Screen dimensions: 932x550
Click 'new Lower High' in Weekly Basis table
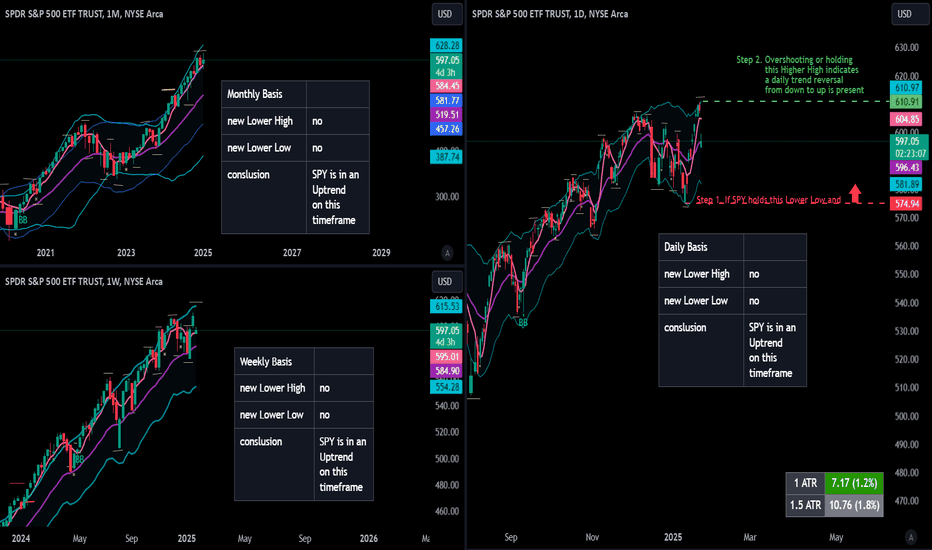click(x=272, y=388)
